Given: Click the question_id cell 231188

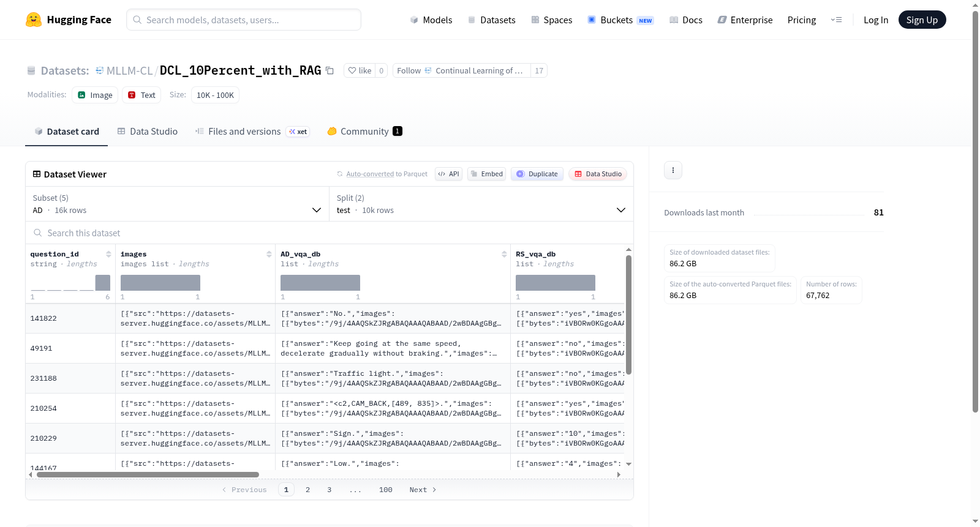Looking at the screenshot, I should pyautogui.click(x=70, y=378).
